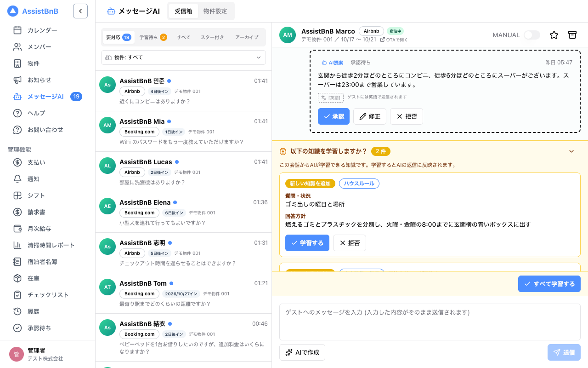588x368 pixels.
Task: Collapse the sidebar with chevron button
Action: 80,11
